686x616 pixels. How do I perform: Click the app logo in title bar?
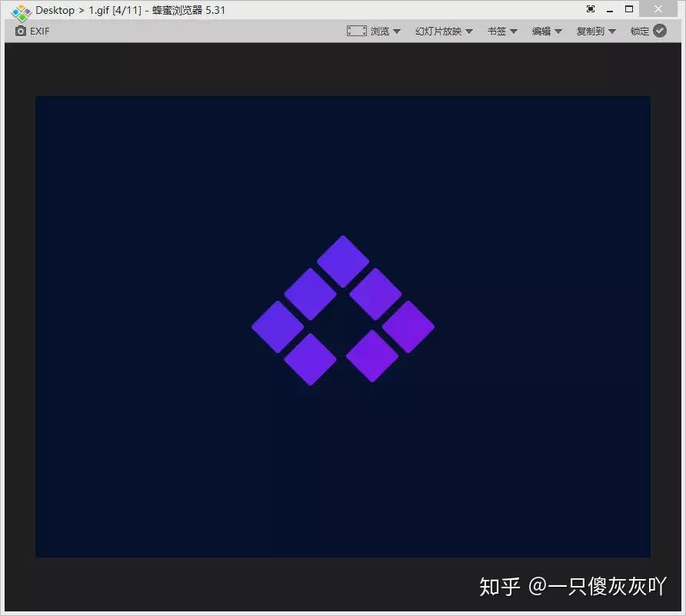coord(21,12)
